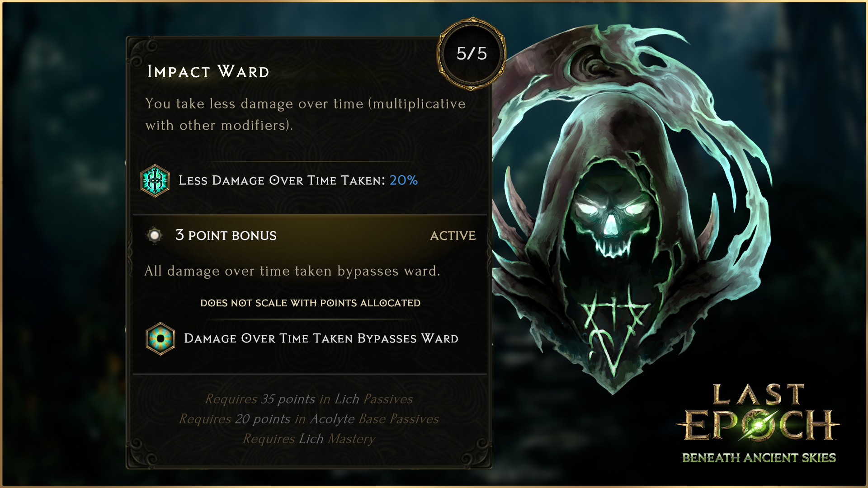Click the glowing orb in Epoch logo
The width and height of the screenshot is (868, 488).
[x=759, y=425]
